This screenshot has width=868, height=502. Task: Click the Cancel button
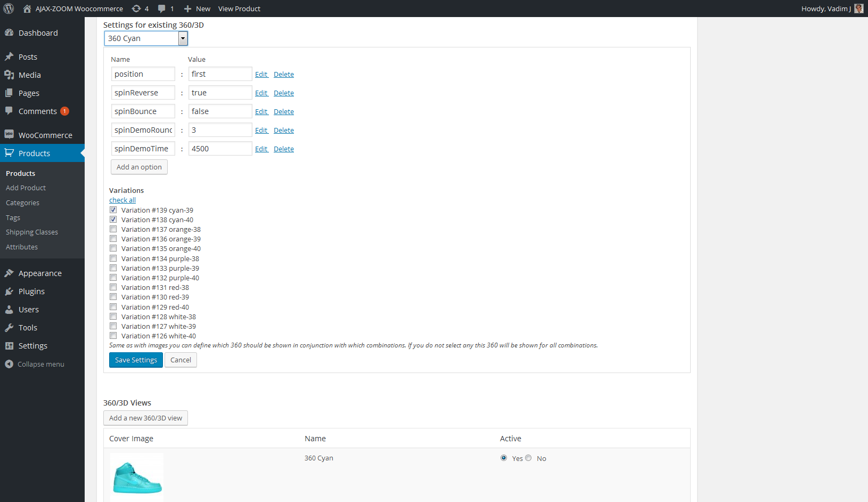tap(181, 360)
